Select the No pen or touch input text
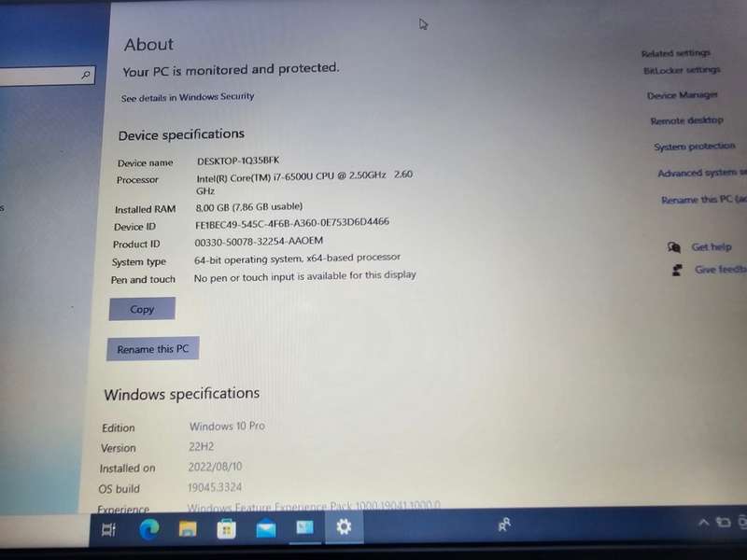This screenshot has width=747, height=560. pyautogui.click(x=305, y=276)
